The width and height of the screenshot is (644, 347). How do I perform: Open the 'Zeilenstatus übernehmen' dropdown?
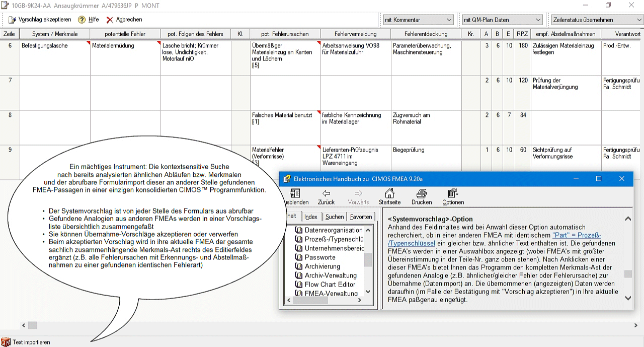tap(597, 20)
